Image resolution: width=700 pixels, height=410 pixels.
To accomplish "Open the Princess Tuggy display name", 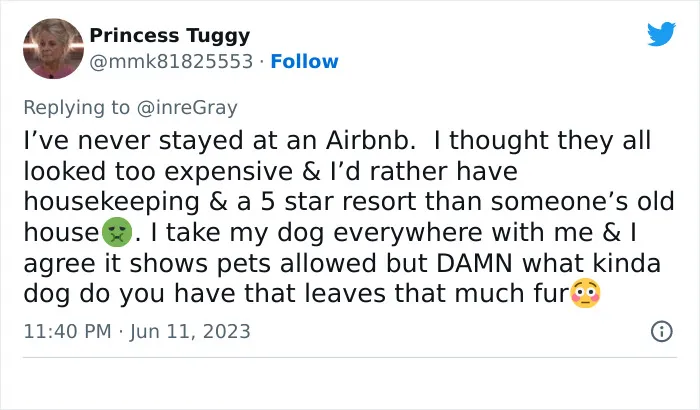I will 170,35.
